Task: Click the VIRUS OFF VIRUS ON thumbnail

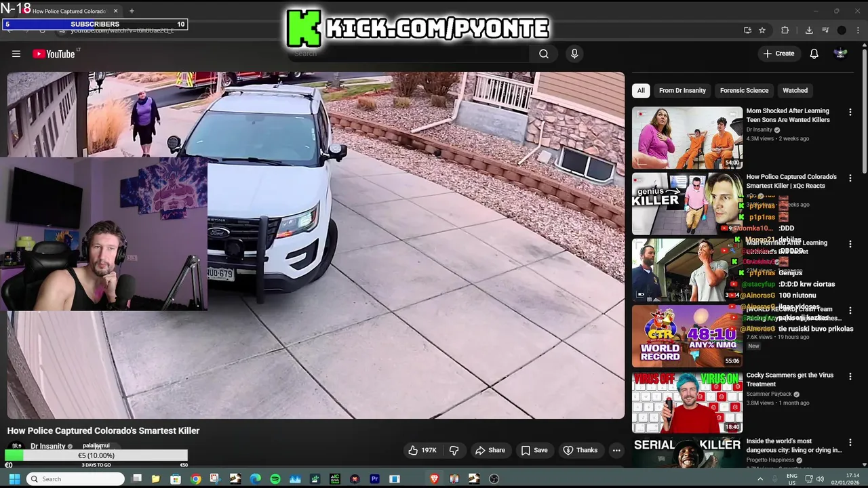Action: [x=687, y=402]
